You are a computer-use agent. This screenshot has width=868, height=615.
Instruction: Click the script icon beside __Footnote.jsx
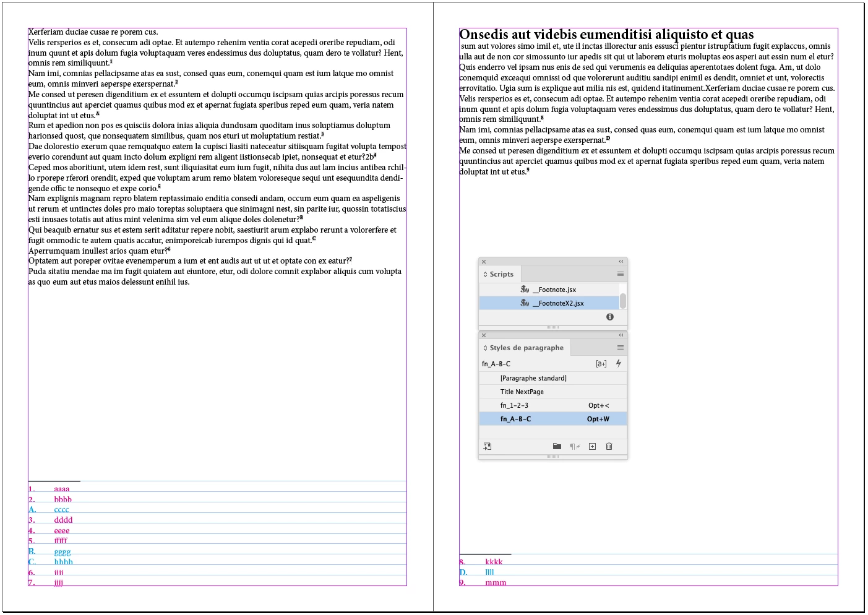coord(525,289)
